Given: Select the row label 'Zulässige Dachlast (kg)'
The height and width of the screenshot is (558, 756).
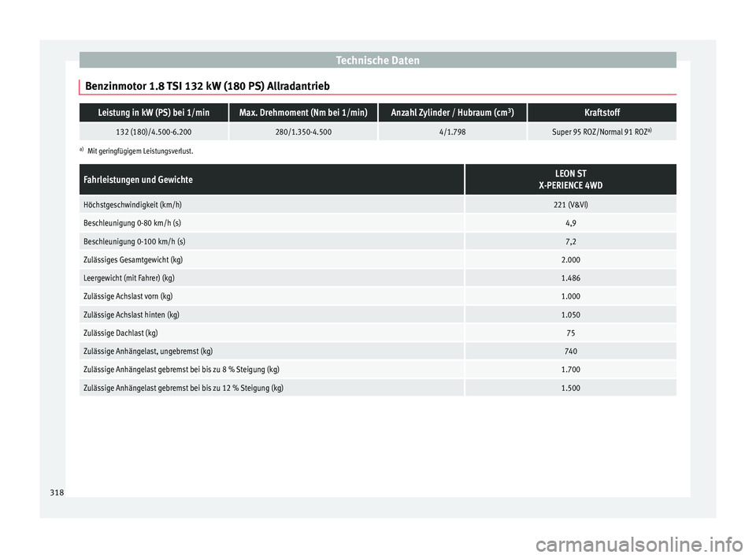Looking at the screenshot, I should 120,333.
